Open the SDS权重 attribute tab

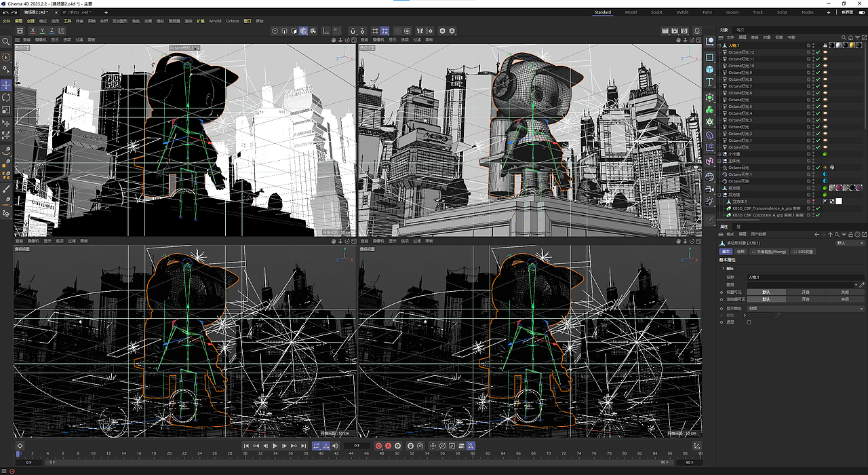[804, 252]
